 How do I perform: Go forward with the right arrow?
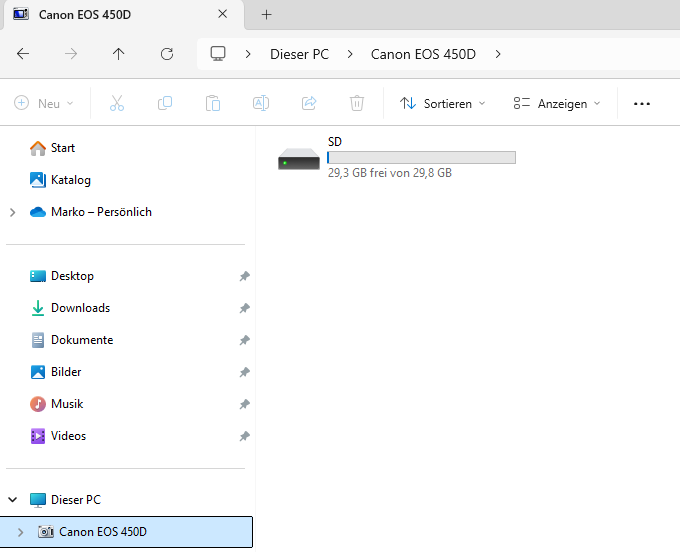(71, 54)
